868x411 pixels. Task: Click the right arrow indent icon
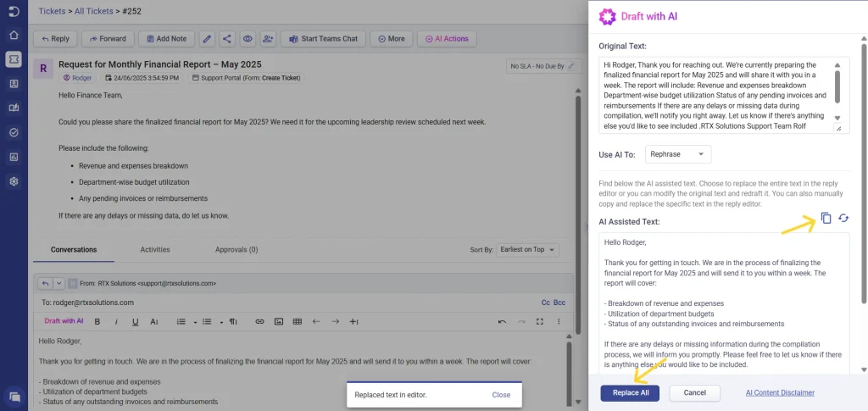[x=335, y=321]
